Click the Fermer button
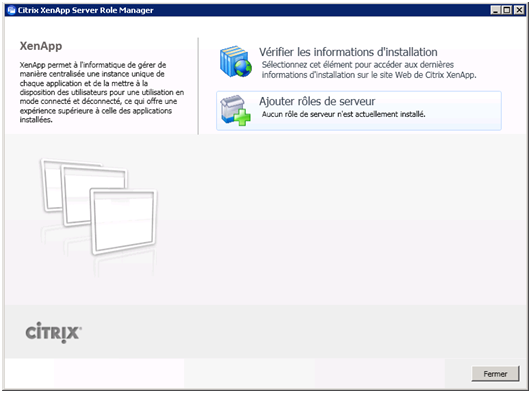Screen dimensions: 531x393 click(495, 374)
